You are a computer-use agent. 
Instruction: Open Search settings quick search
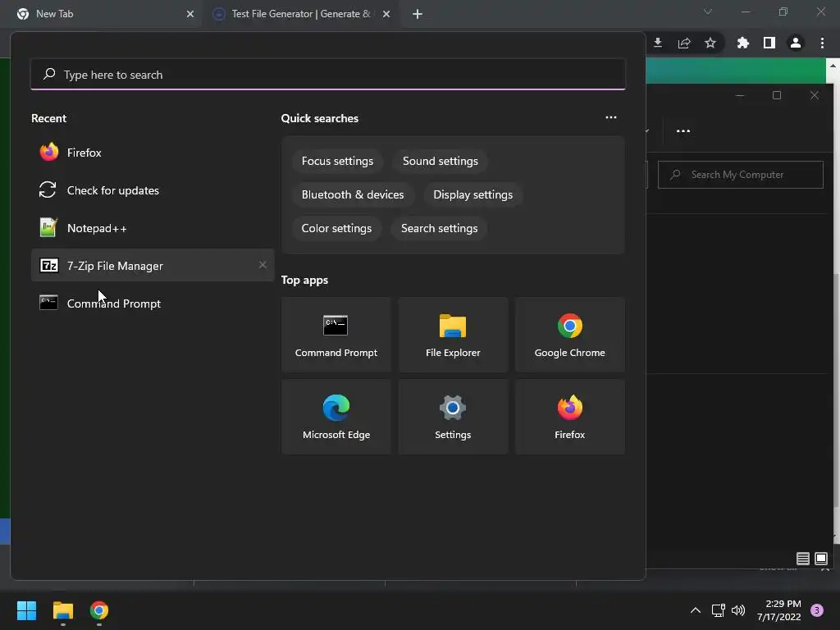click(x=440, y=228)
